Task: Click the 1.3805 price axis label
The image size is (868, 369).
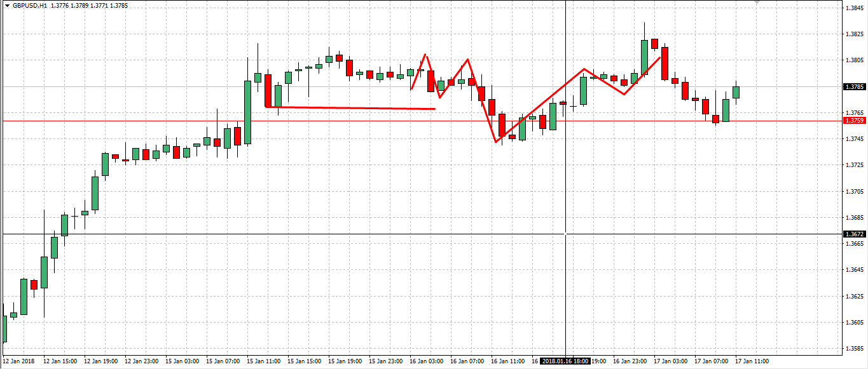Action: point(855,60)
